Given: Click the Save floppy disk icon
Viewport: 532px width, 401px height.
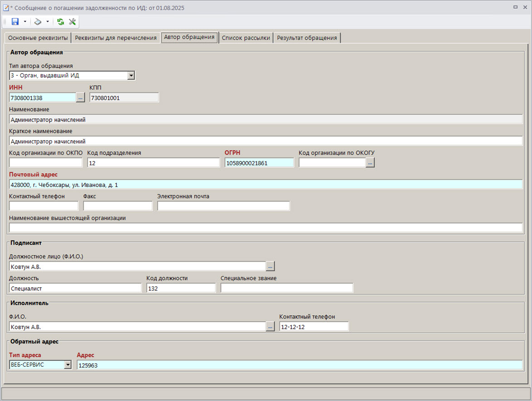Looking at the screenshot, I should coord(15,22).
